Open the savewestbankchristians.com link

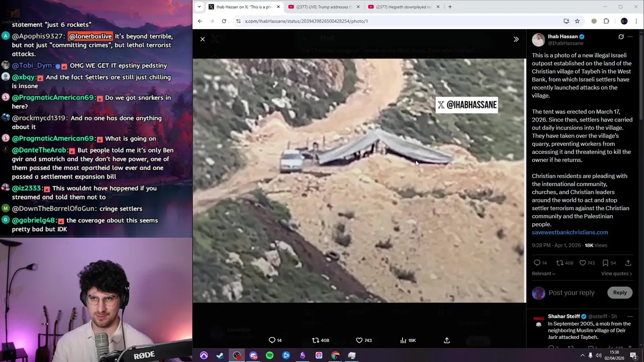click(x=570, y=232)
